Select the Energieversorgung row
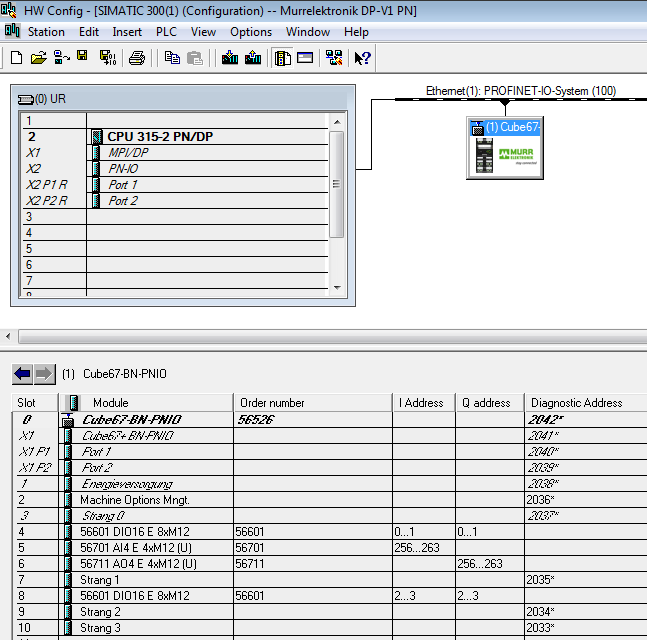647x640 pixels. [330, 484]
